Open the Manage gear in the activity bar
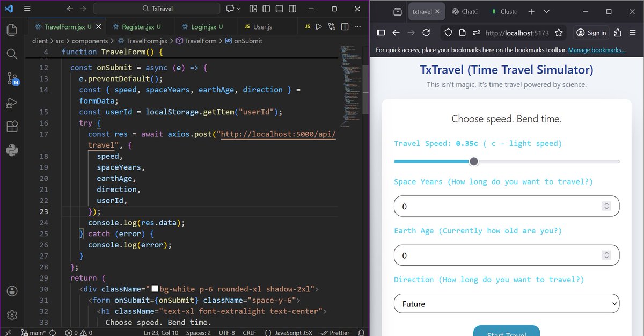 coord(12,315)
